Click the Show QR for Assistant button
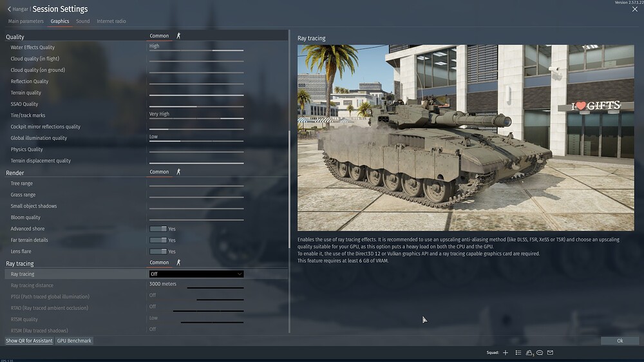The width and height of the screenshot is (644, 362). pos(29,341)
